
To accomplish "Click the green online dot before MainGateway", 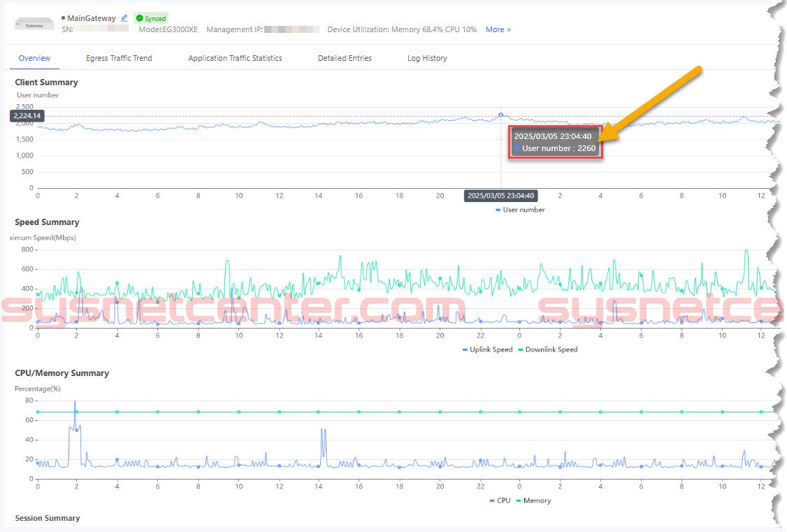I will (x=63, y=17).
